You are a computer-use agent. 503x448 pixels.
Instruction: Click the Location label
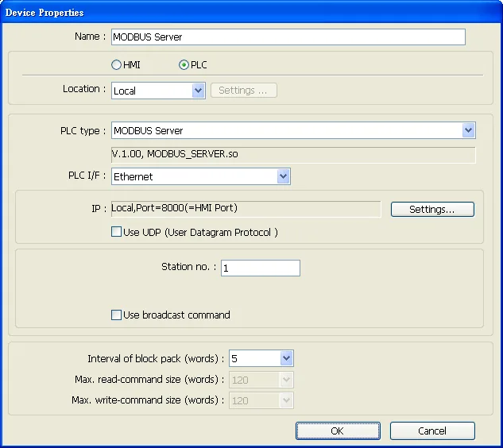coord(84,89)
